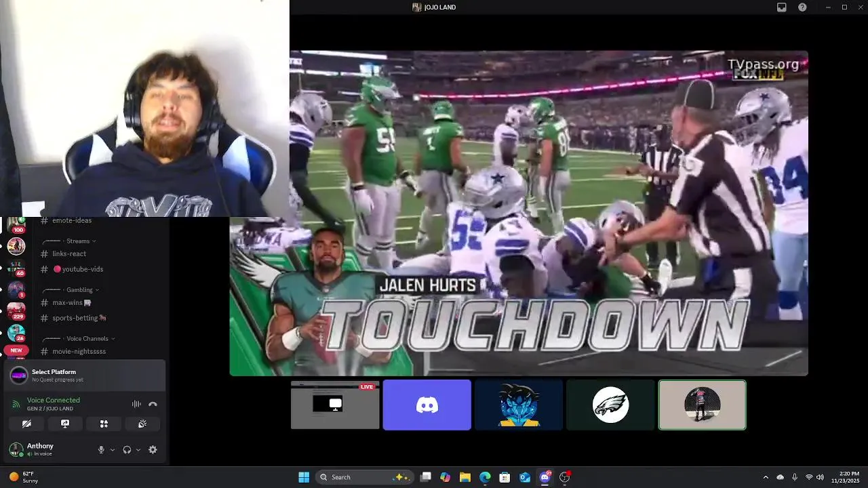This screenshot has height=488, width=868.
Task: Open the weather widget showing 62°F
Action: [24, 477]
